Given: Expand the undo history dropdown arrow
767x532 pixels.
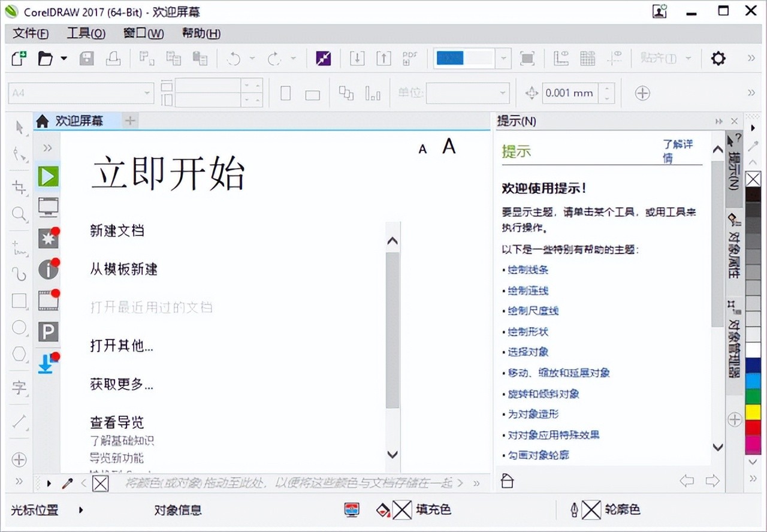Looking at the screenshot, I should point(252,59).
